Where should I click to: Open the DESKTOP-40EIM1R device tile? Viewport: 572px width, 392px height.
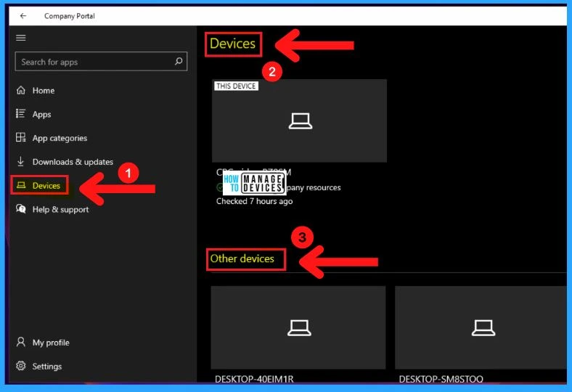pos(298,327)
